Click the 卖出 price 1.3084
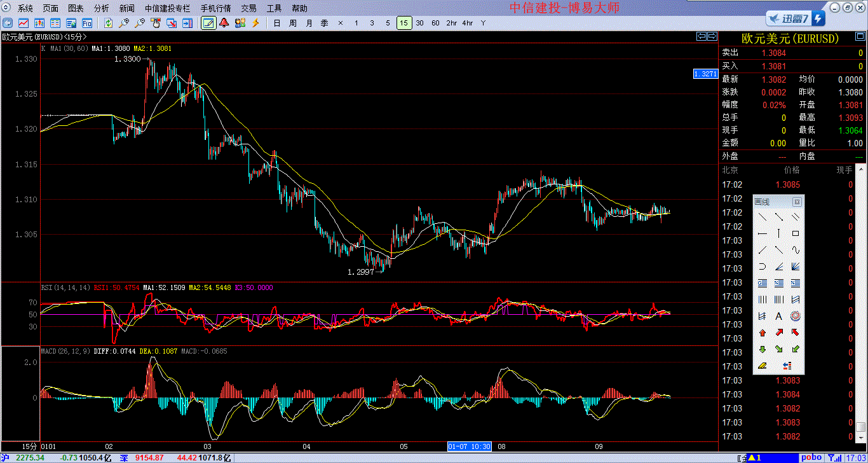The height and width of the screenshot is (463, 868). [773, 53]
